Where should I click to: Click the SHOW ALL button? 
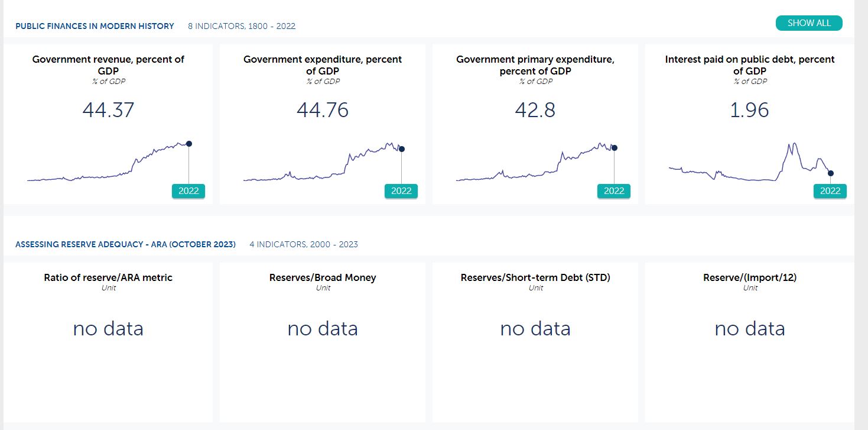point(809,23)
